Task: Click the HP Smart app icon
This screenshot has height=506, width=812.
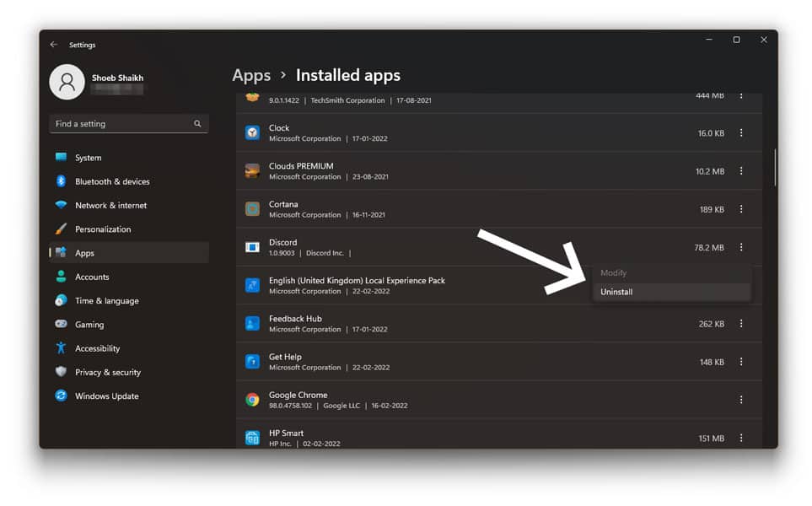Action: [x=252, y=438]
